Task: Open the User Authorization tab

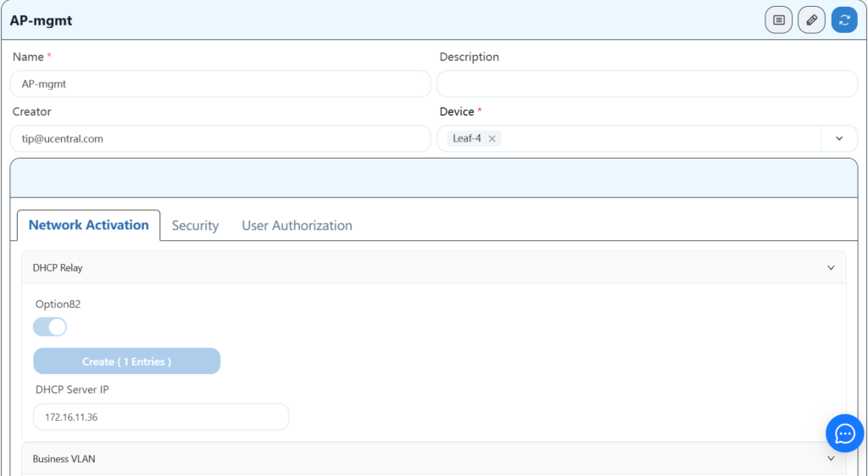Action: pos(297,226)
